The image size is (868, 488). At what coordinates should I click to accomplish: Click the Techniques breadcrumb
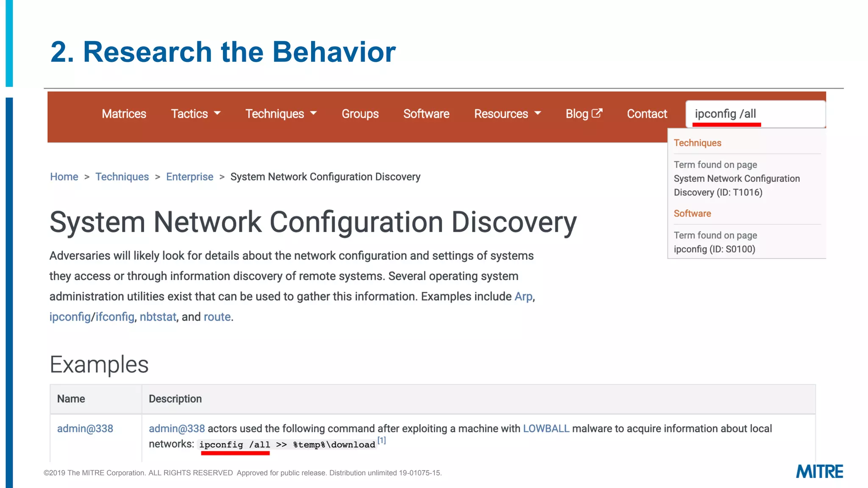122,177
